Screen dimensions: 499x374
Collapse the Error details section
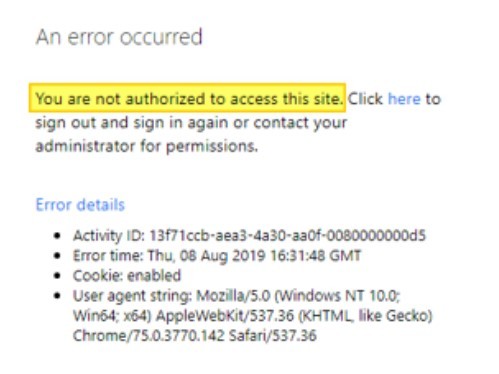80,205
